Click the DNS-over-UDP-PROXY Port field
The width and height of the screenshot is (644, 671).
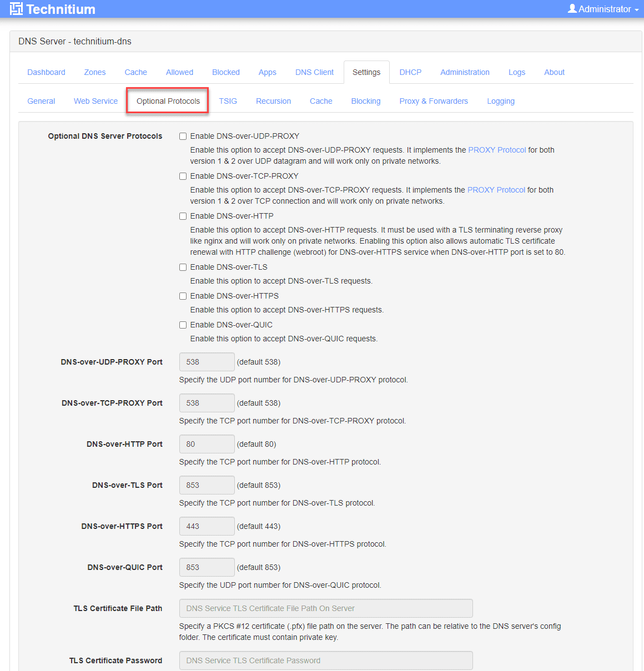pyautogui.click(x=207, y=362)
